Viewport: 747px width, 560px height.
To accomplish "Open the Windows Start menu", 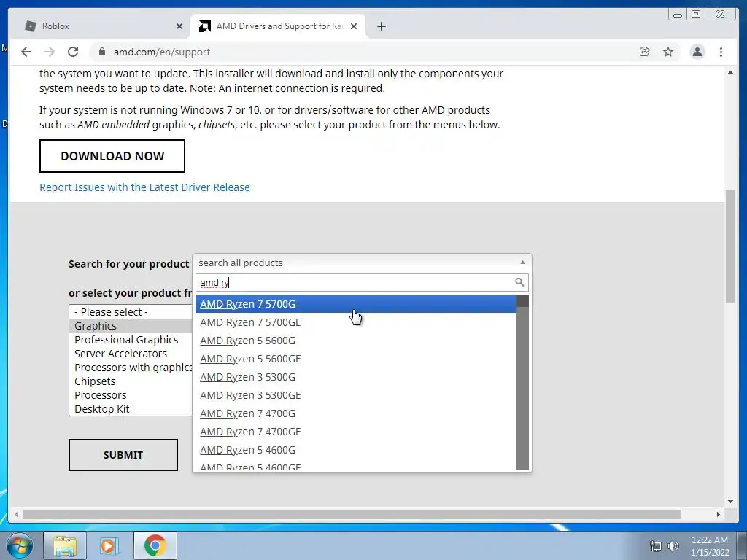I will 19,545.
